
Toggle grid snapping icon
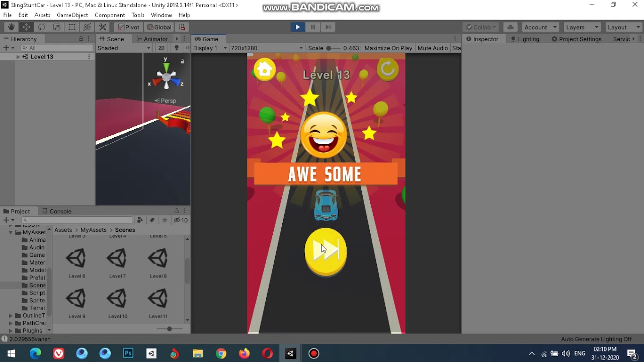click(x=182, y=27)
